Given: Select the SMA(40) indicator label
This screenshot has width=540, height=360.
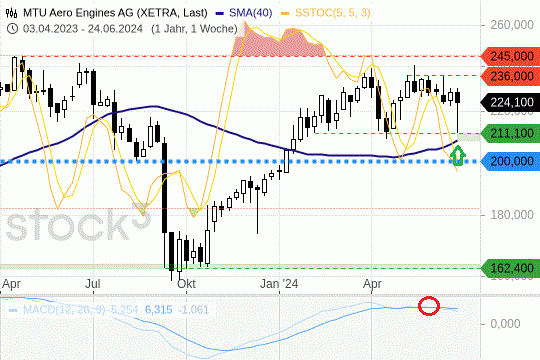Looking at the screenshot, I should click(x=251, y=13).
